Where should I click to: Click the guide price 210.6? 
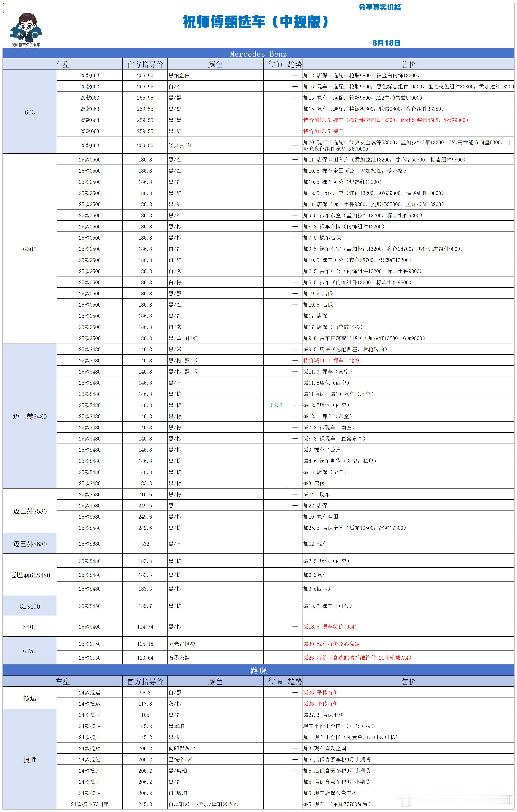pos(145,494)
